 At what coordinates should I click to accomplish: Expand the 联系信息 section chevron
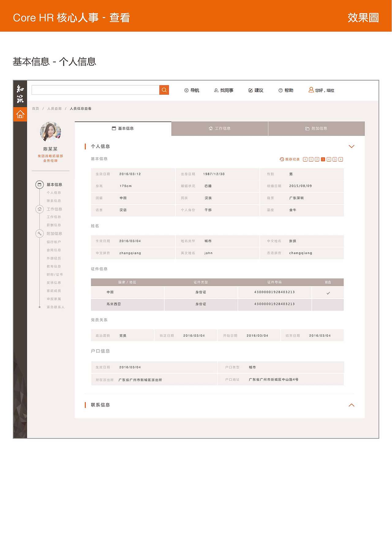pyautogui.click(x=352, y=405)
